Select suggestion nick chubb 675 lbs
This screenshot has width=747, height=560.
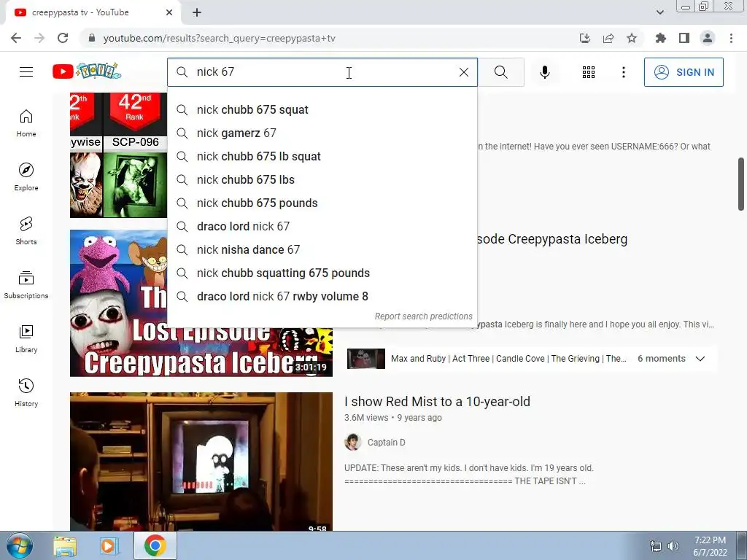(322, 179)
